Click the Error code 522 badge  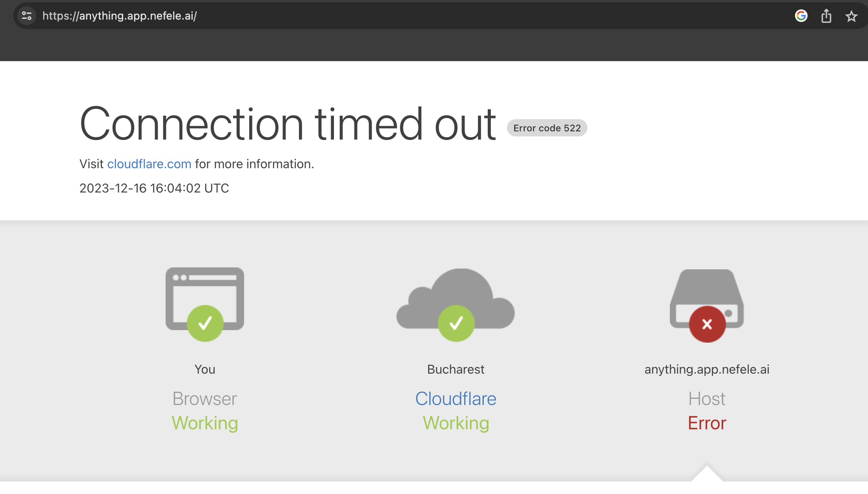(547, 128)
